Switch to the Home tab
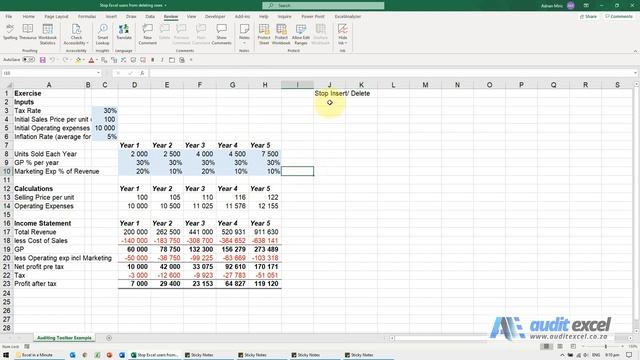Viewport: 640px width, 360px height. click(x=29, y=16)
